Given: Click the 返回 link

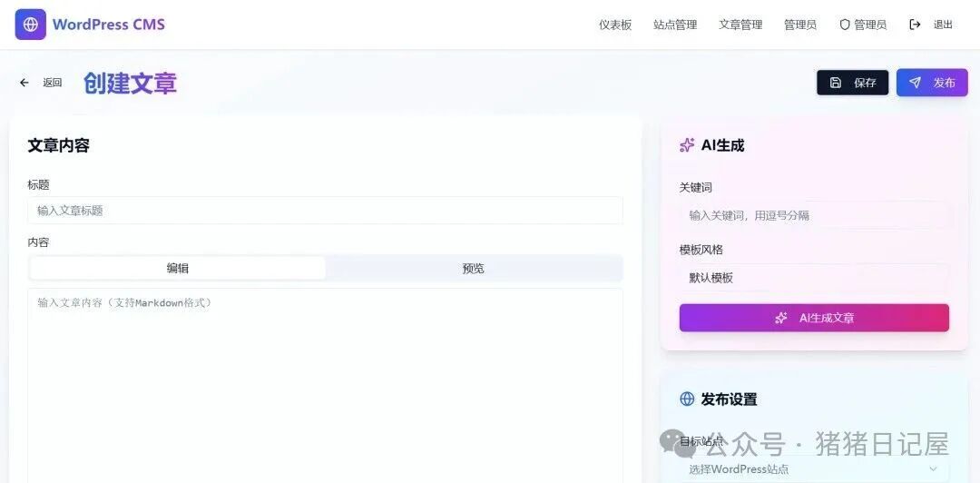Looking at the screenshot, I should point(53,83).
